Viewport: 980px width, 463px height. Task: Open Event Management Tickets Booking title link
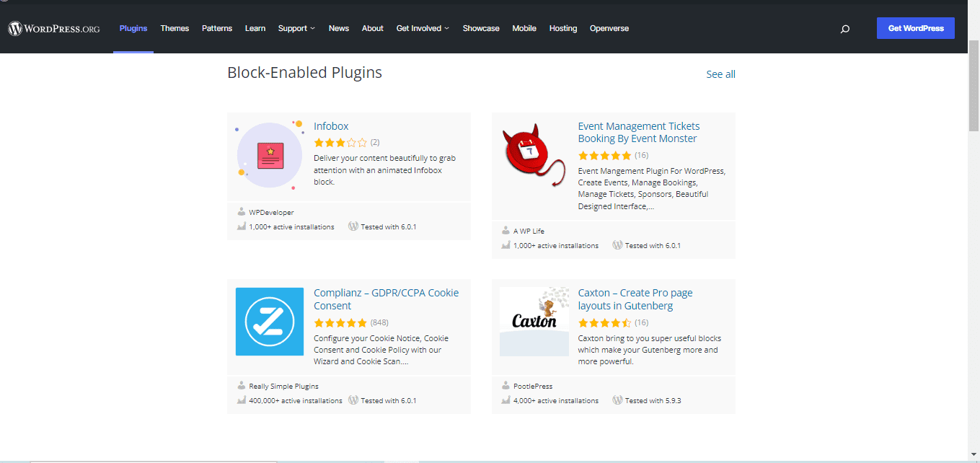tap(639, 133)
